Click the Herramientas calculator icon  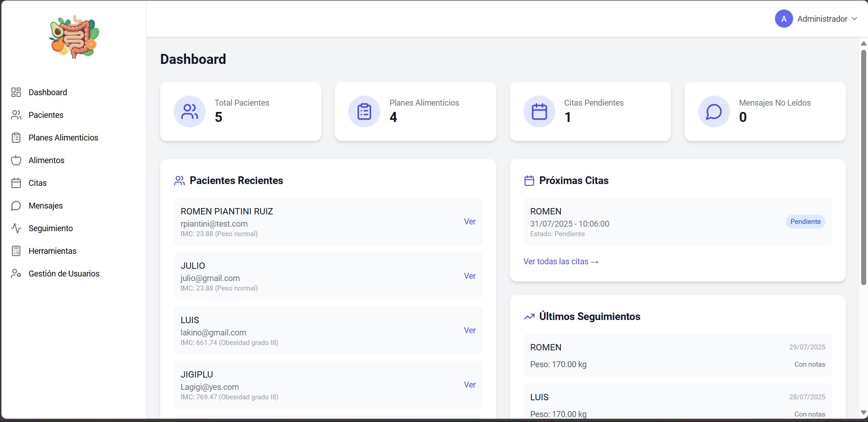pyautogui.click(x=16, y=251)
